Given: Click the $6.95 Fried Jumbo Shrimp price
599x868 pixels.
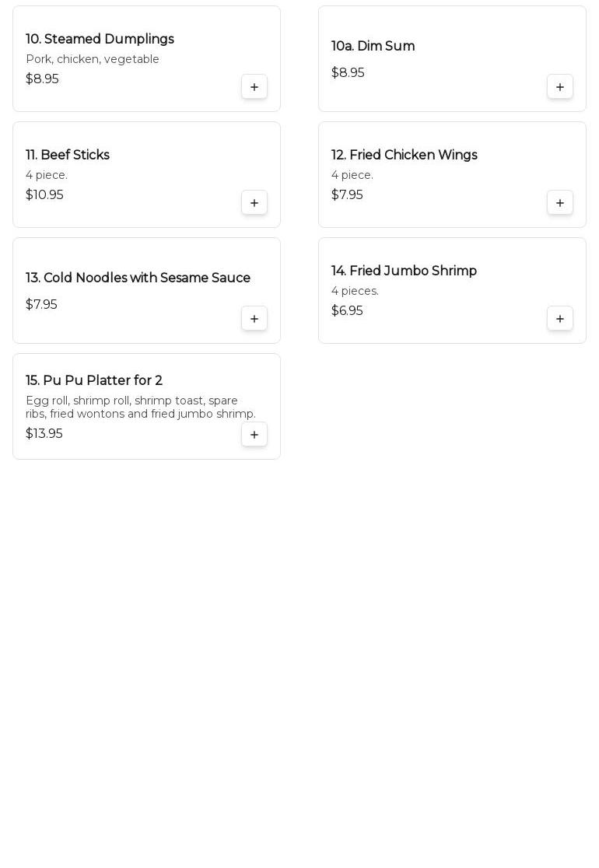Looking at the screenshot, I should 347,311.
